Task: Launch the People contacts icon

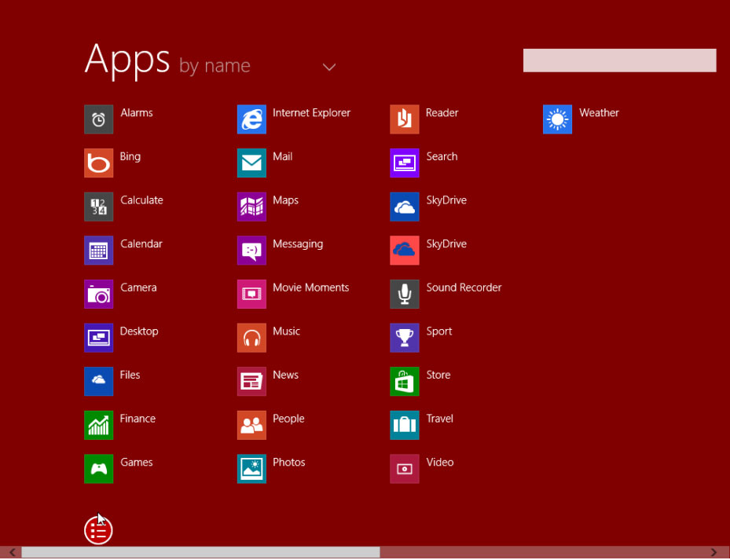Action: [252, 425]
